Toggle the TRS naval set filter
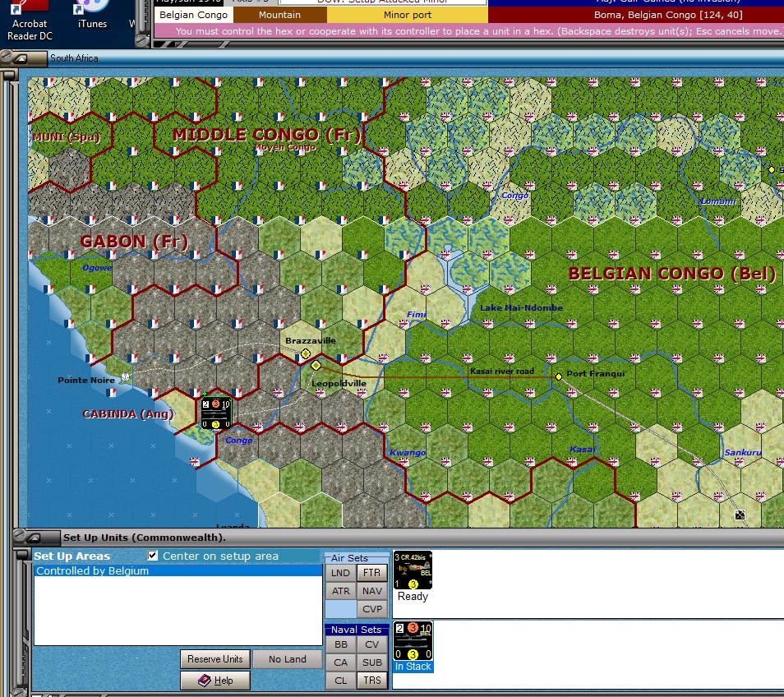 (x=372, y=681)
